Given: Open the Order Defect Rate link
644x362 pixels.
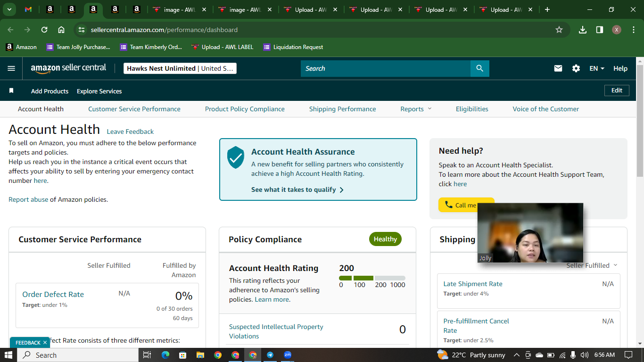Looking at the screenshot, I should [53, 294].
